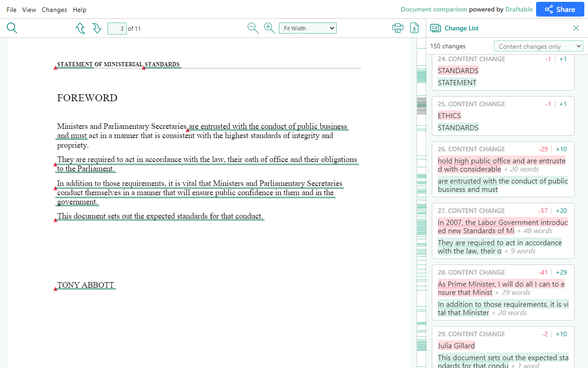Open the Changes menu
588x368 pixels.
[x=54, y=10]
